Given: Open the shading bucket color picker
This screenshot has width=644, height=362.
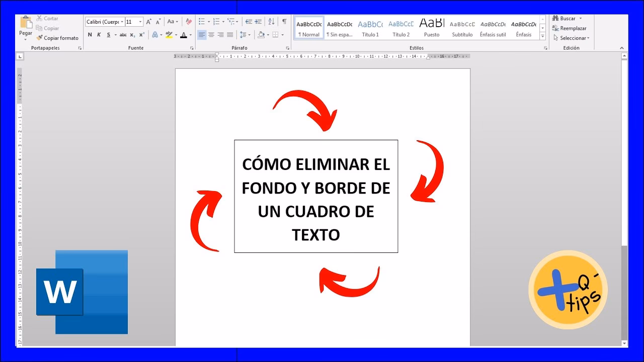Looking at the screenshot, I should click(268, 35).
